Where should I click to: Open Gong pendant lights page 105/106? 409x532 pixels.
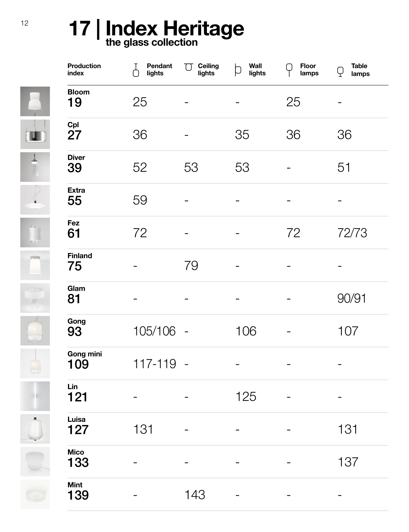pos(154,331)
